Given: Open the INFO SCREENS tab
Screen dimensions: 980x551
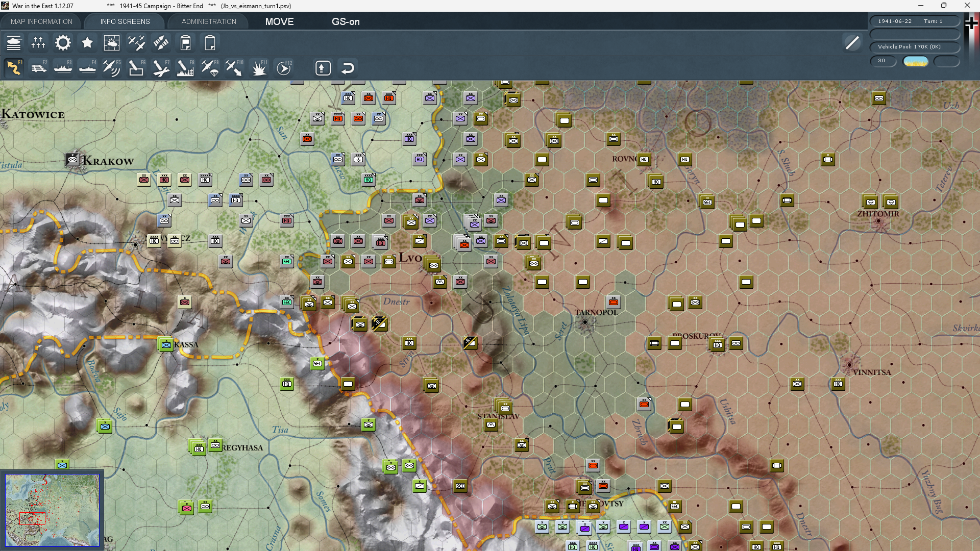Looking at the screenshot, I should click(125, 21).
